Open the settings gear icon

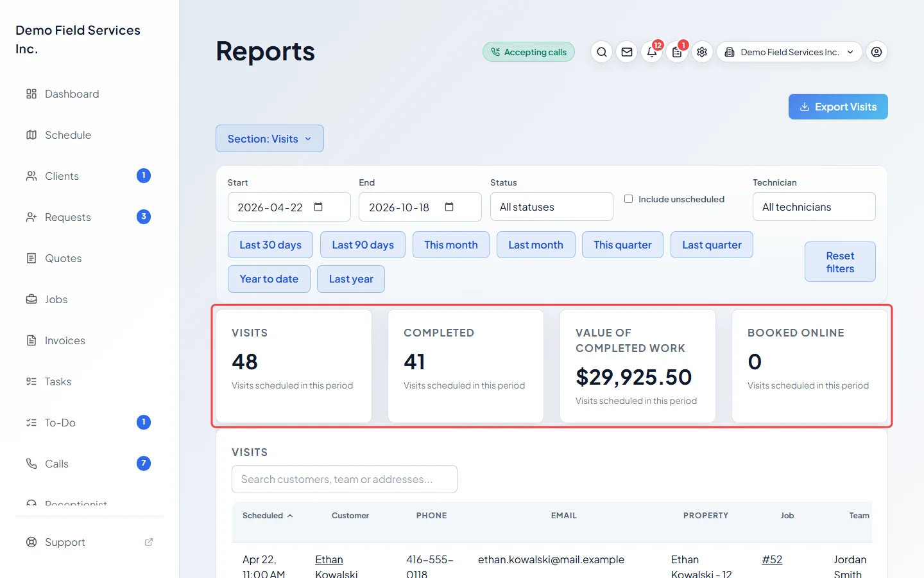(702, 52)
